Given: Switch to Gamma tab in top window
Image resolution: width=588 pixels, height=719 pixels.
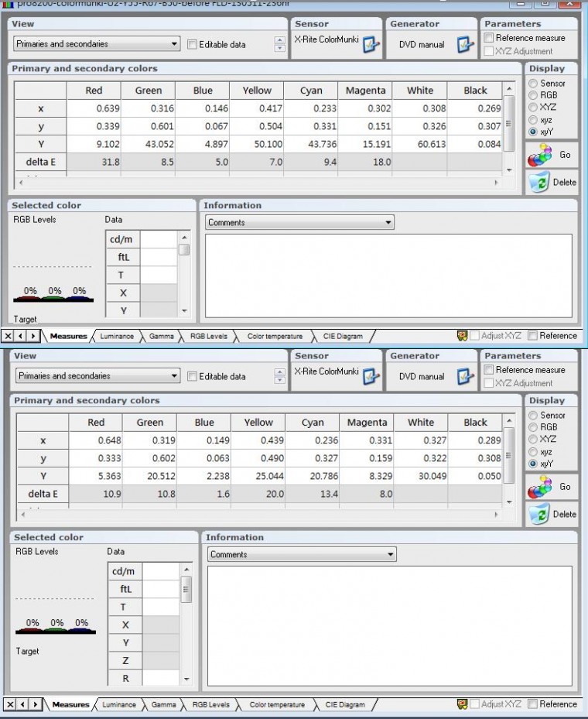Looking at the screenshot, I should tap(162, 336).
